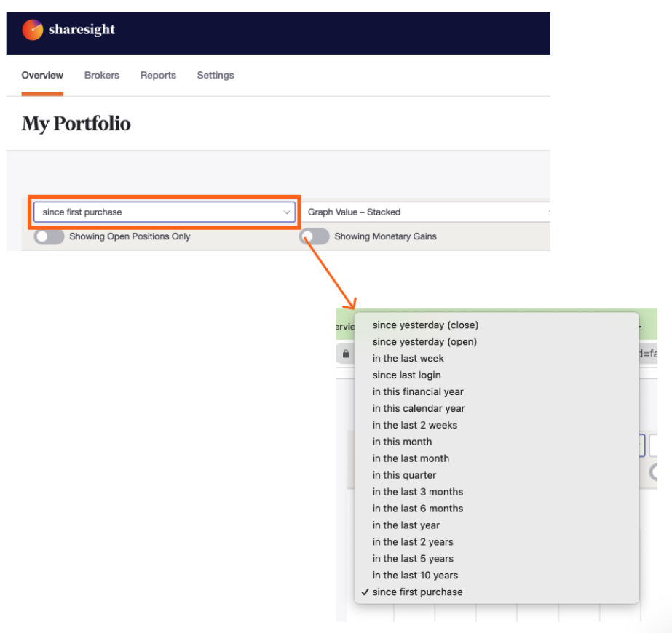This screenshot has height=633, width=672.
Task: Choose 'in this quarter' period
Action: click(x=497, y=475)
